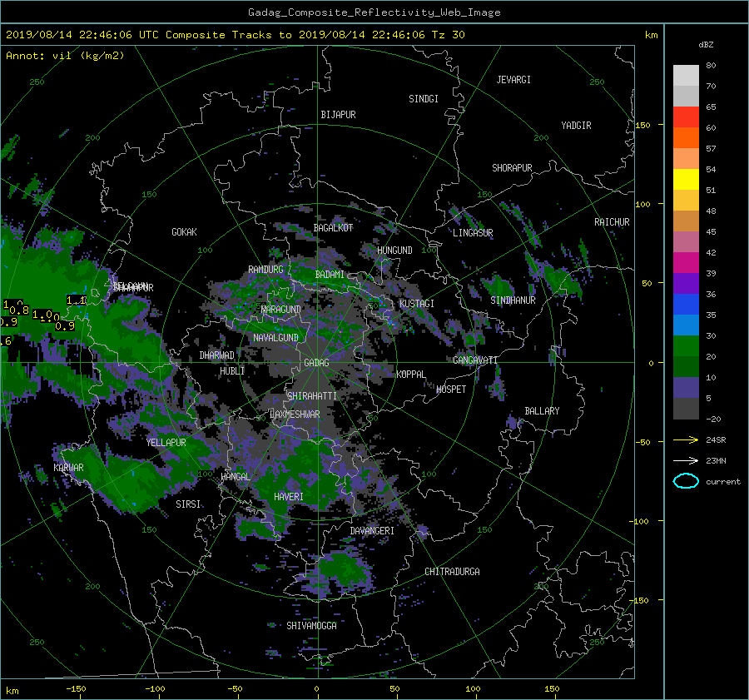Screen dimensions: 749x700
Task: Click the HAVERI city label
Action: [x=289, y=497]
